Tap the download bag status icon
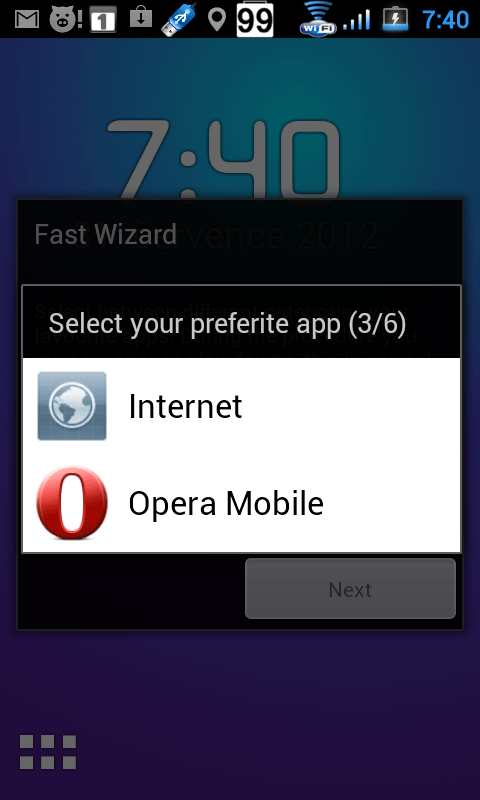Viewport: 480px width, 800px height. click(141, 18)
